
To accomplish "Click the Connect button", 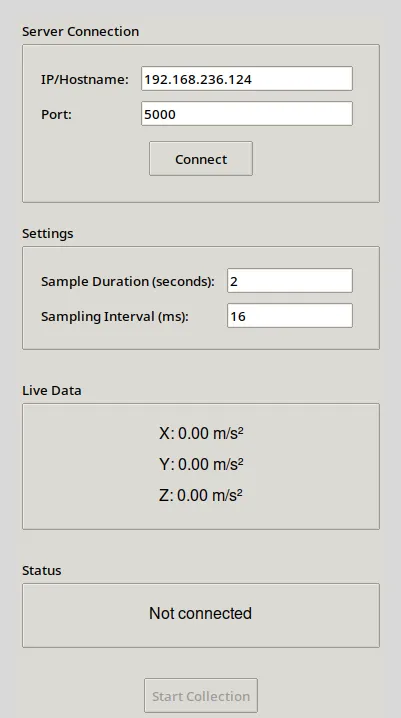I will click(201, 158).
